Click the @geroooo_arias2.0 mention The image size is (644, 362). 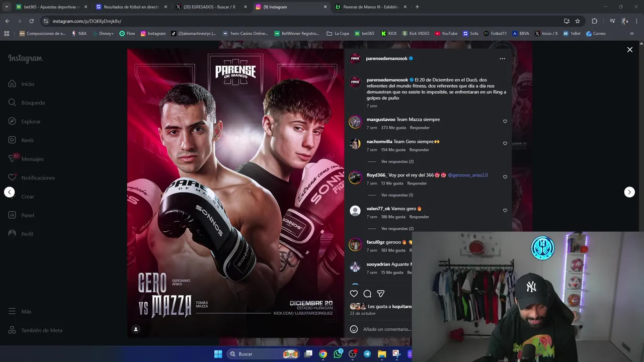[468, 175]
